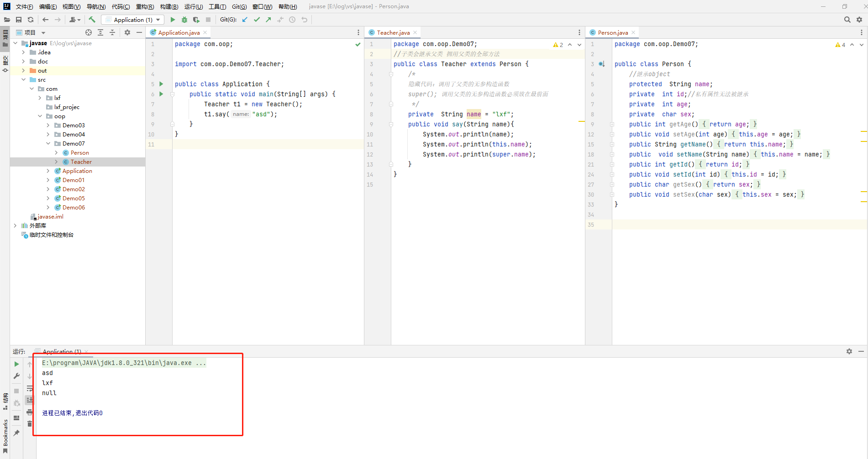Select Demo06 in project tree
868x459 pixels.
click(x=74, y=208)
